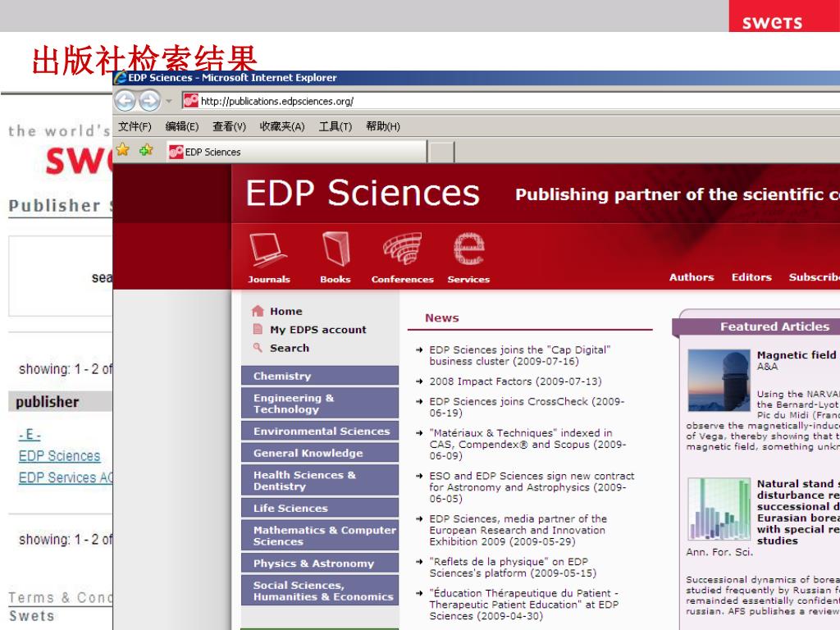Open the 文件(F) menu
The height and width of the screenshot is (630, 840).
point(135,126)
